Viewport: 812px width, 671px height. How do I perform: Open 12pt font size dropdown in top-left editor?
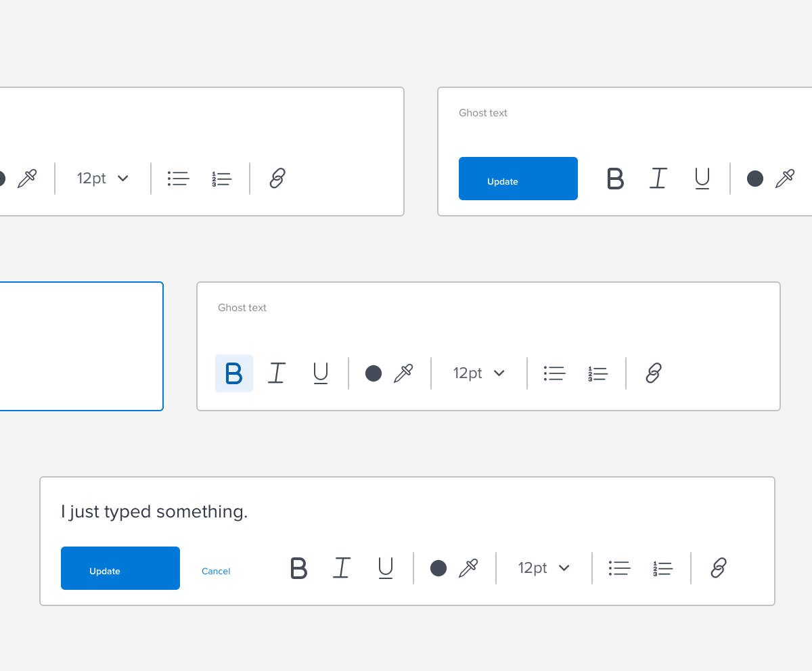103,179
